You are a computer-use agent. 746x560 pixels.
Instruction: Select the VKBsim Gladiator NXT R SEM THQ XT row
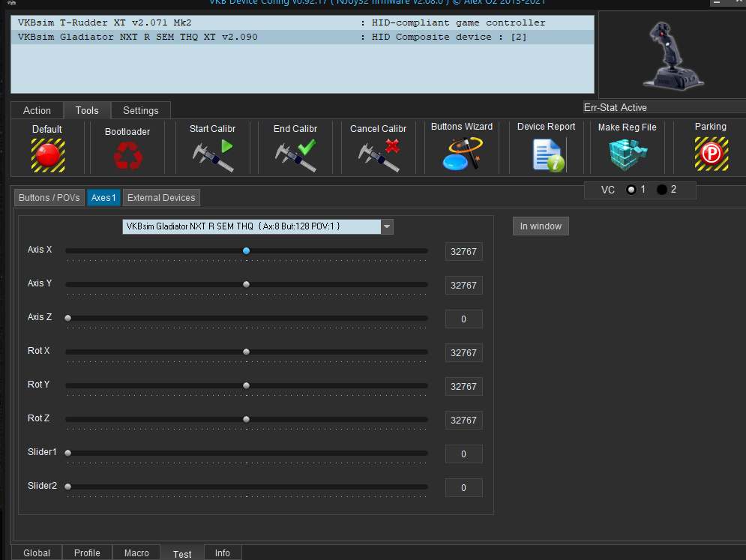pos(303,37)
